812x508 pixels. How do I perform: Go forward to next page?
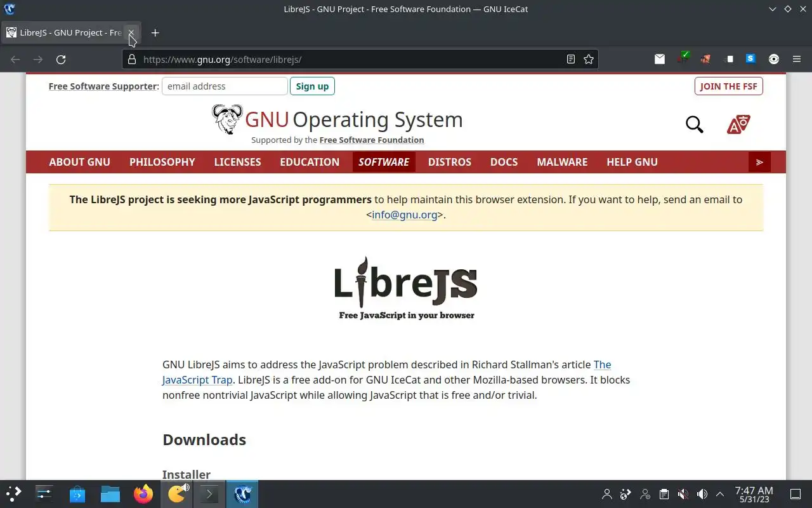pos(38,59)
